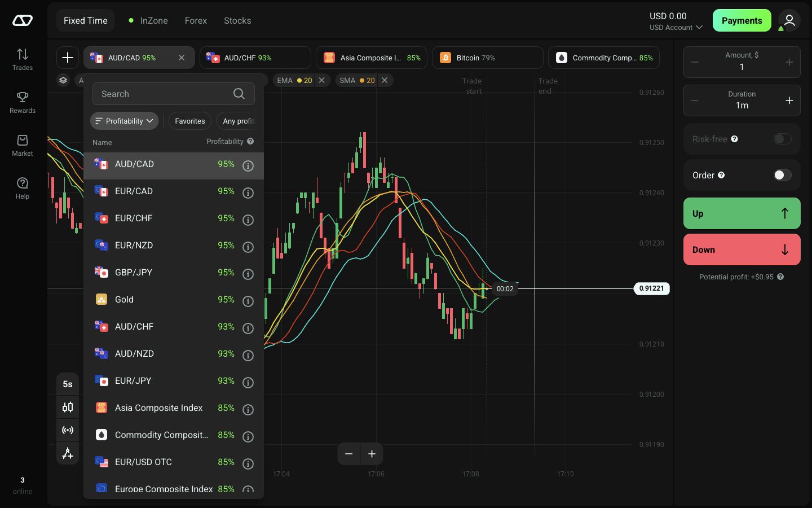Open the Help sidebar icon

tap(23, 188)
